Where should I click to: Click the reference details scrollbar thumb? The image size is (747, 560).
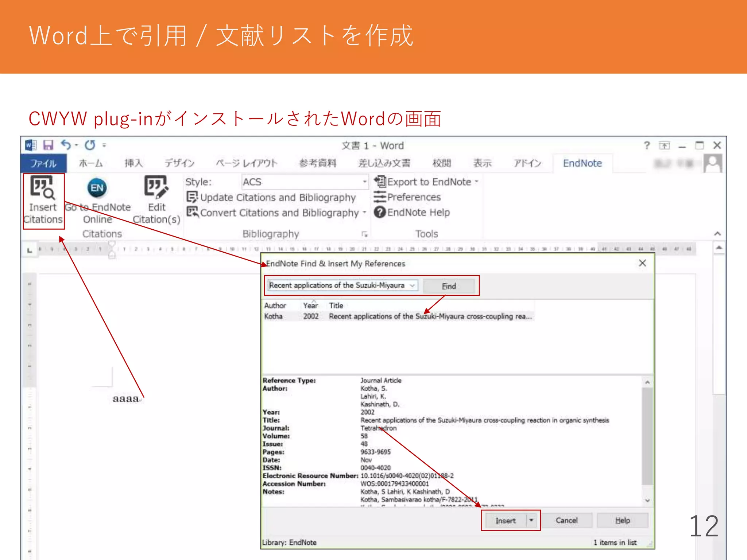pyautogui.click(x=647, y=436)
